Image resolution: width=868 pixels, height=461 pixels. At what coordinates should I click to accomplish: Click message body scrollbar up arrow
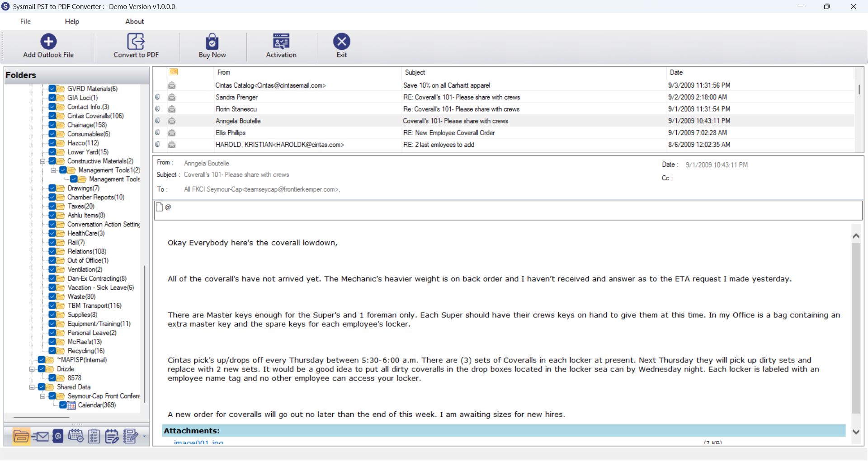[x=856, y=236]
